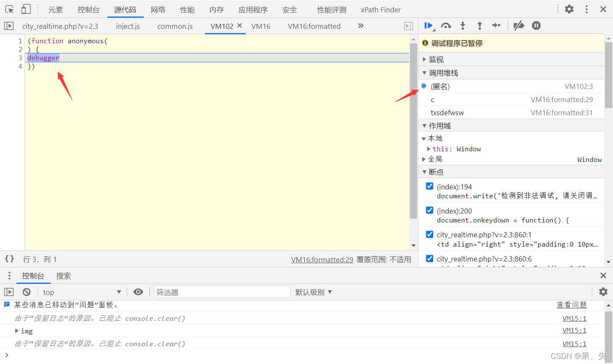Toggle pause on exceptions
This screenshot has width=613, height=364.
pos(536,26)
